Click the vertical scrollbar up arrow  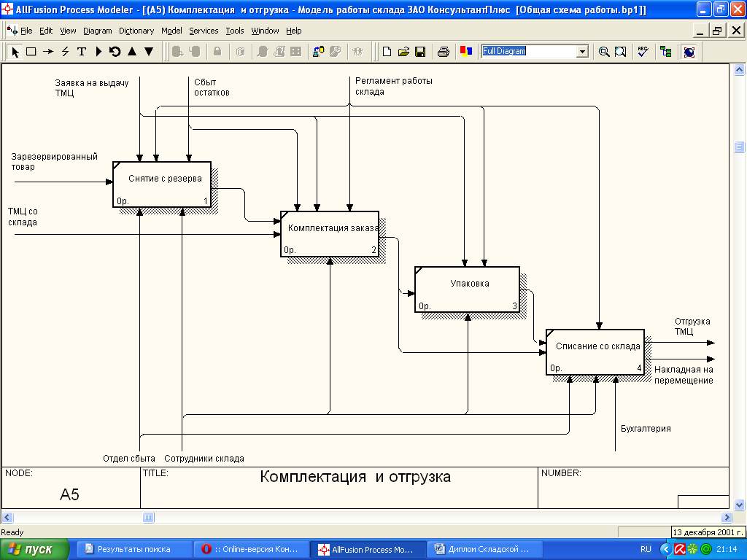coord(739,70)
